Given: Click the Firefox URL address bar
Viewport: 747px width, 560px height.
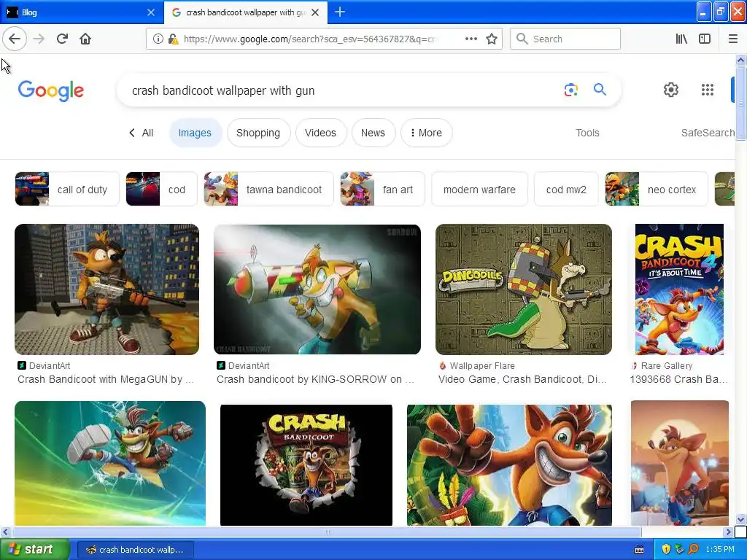Looking at the screenshot, I should click(x=309, y=39).
